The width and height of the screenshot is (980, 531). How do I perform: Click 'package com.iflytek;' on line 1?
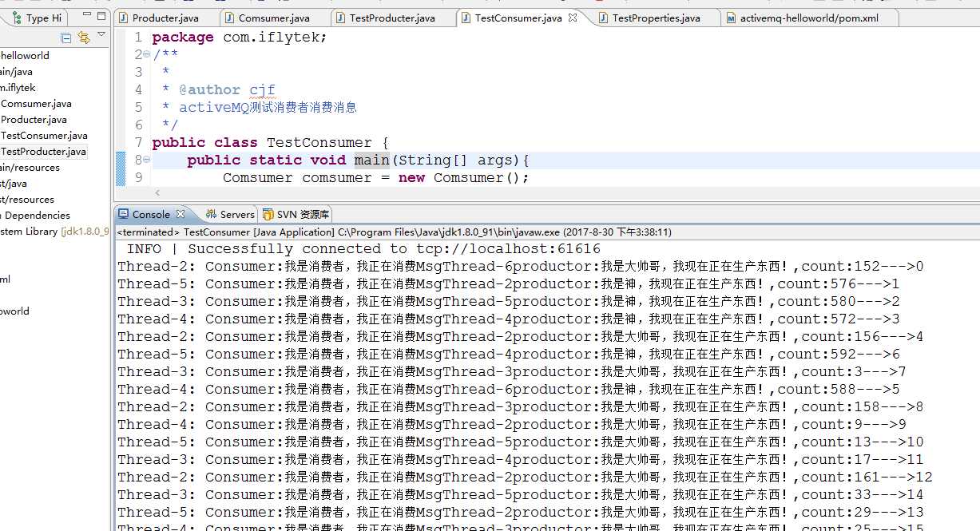[240, 37]
